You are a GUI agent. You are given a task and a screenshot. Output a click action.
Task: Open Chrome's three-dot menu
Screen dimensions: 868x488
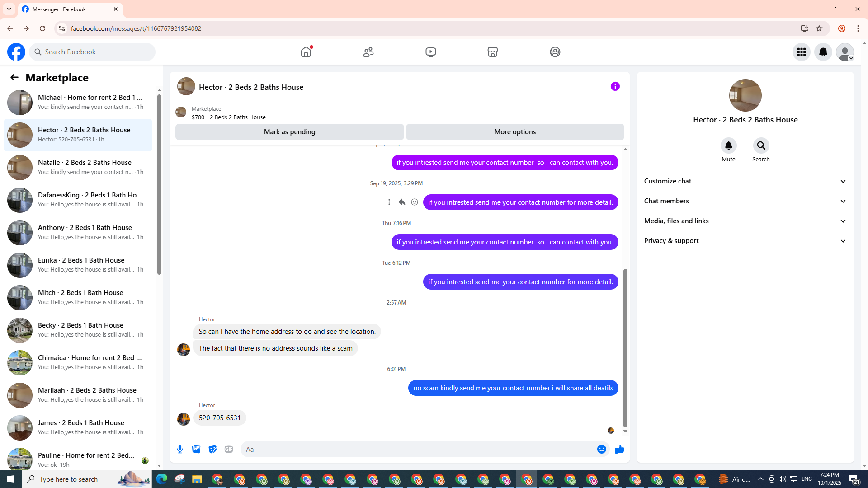858,28
